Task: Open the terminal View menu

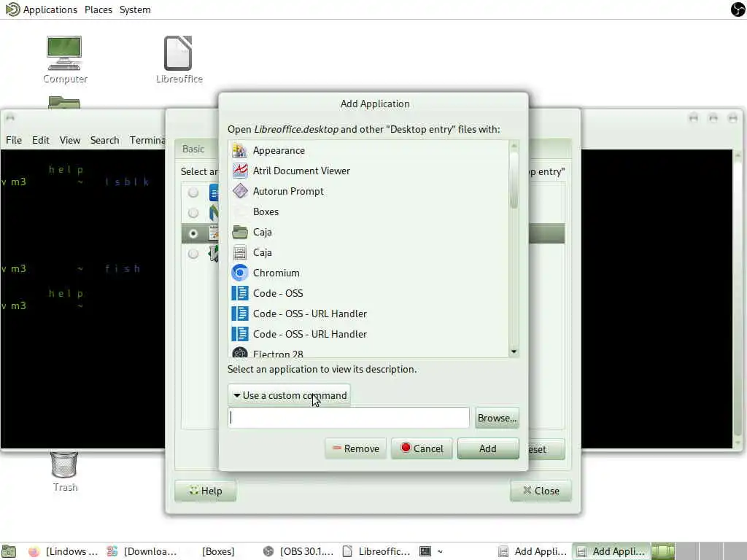Action: (69, 140)
